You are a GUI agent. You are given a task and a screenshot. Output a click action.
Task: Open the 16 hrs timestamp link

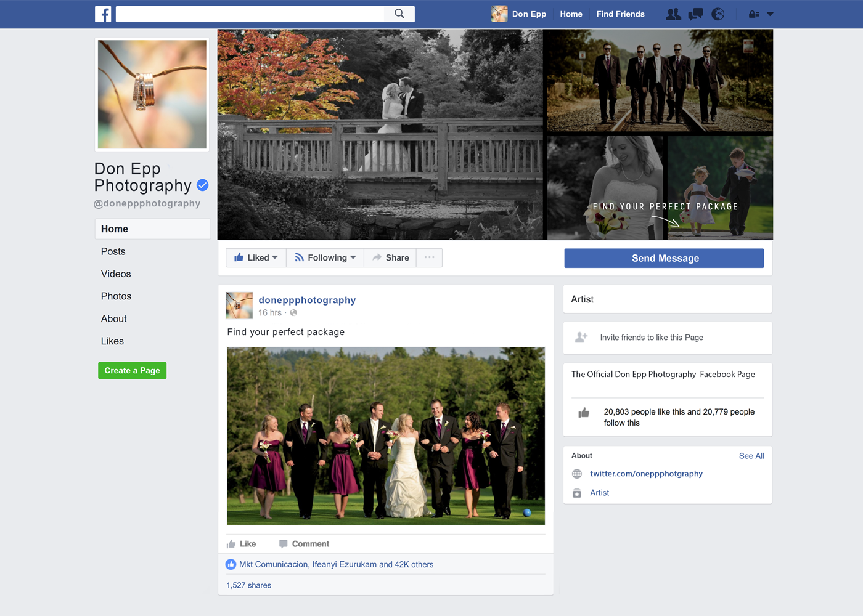(x=270, y=313)
